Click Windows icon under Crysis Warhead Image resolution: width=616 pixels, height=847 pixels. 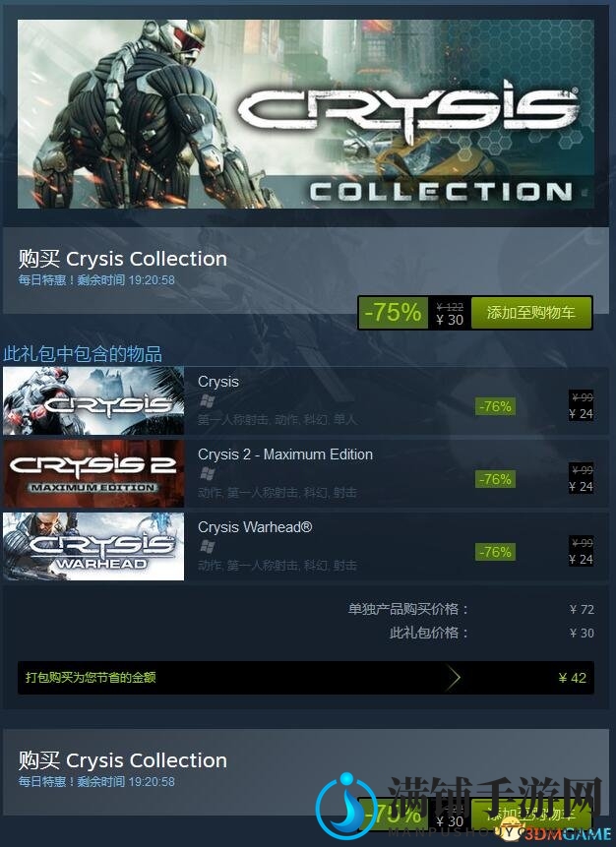click(207, 547)
